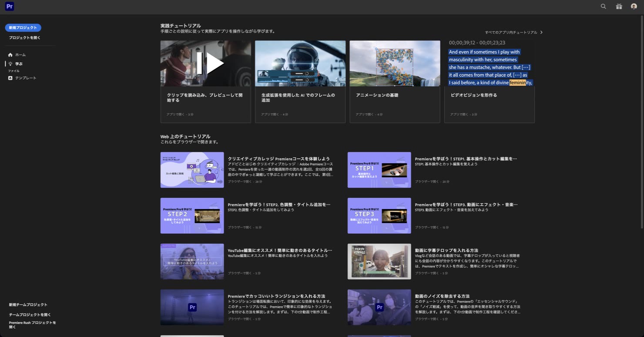Select 学ぶ in the sidebar
The width and height of the screenshot is (644, 337).
[x=19, y=64]
